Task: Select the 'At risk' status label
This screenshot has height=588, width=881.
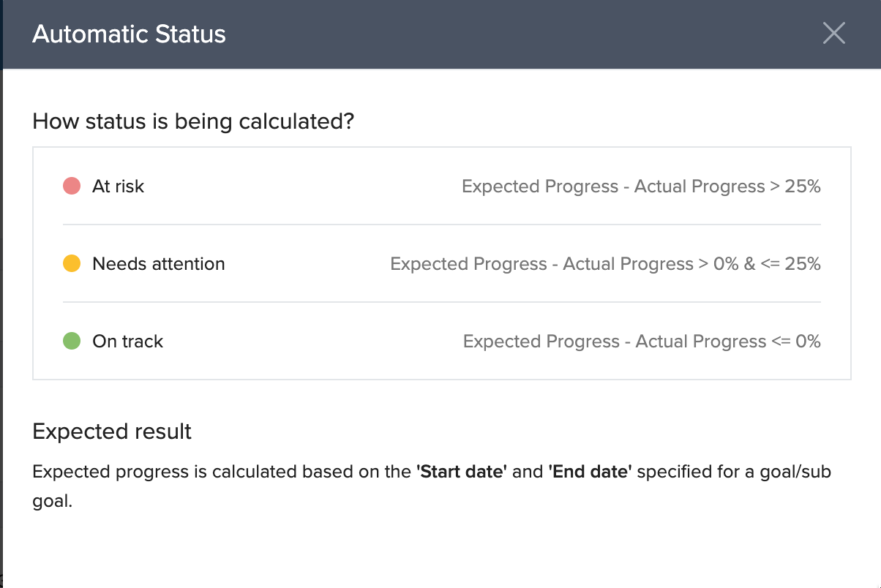Action: coord(118,186)
